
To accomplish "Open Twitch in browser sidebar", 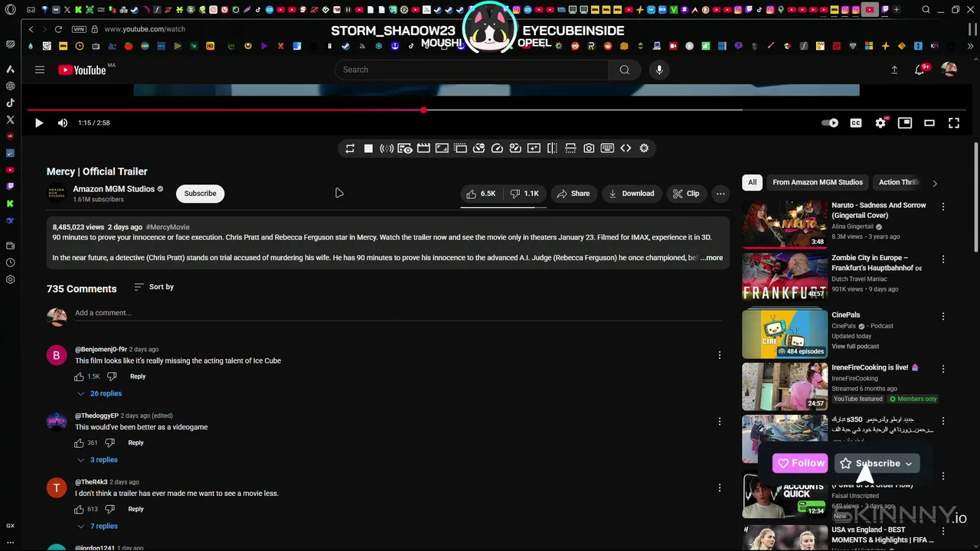I will tap(10, 186).
